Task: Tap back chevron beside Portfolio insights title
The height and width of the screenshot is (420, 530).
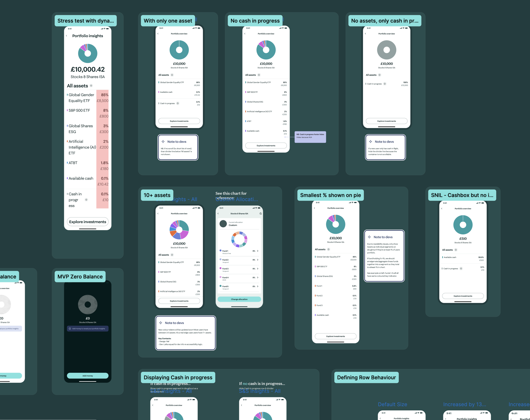Action: pos(66,36)
